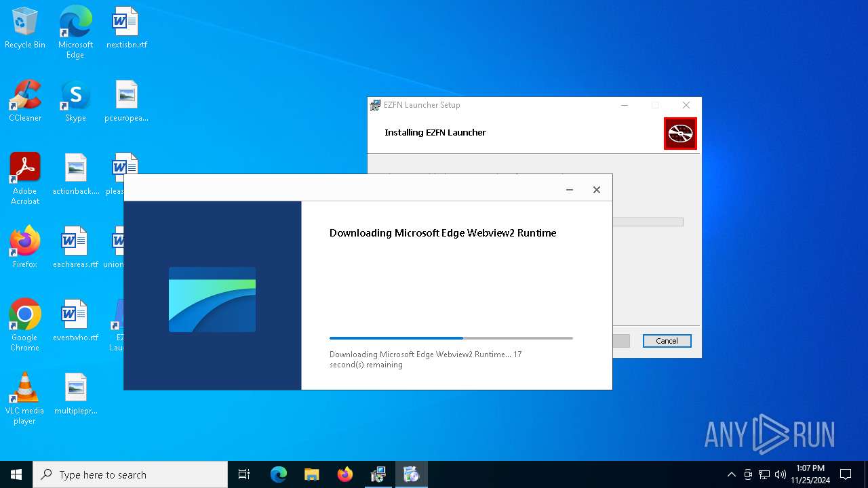Minimize the Webview2 Runtime download dialog
Screen dimensions: 868x488
(570, 190)
